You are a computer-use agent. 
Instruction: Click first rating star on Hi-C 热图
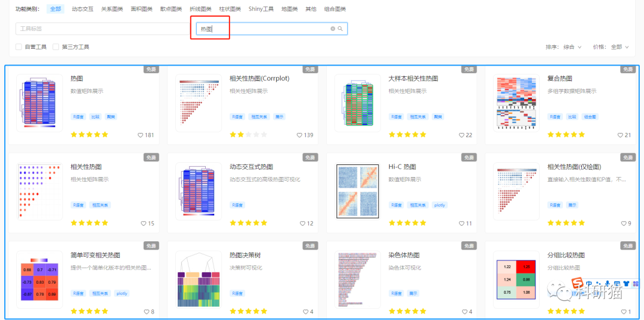(x=392, y=223)
